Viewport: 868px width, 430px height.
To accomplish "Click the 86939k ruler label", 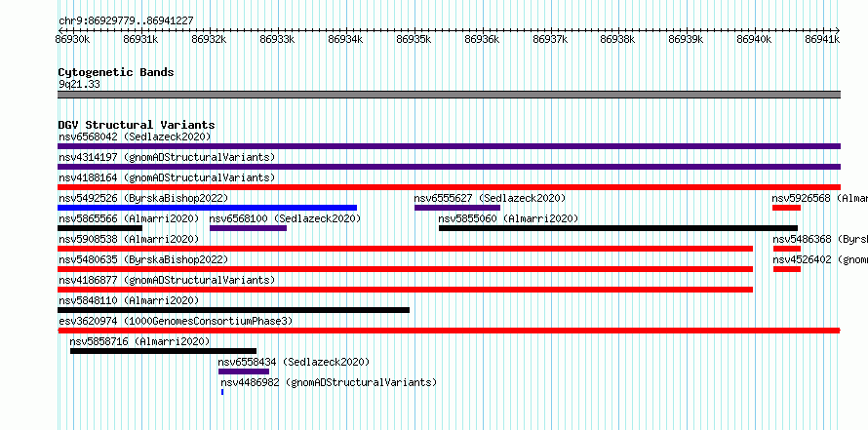I will 687,39.
